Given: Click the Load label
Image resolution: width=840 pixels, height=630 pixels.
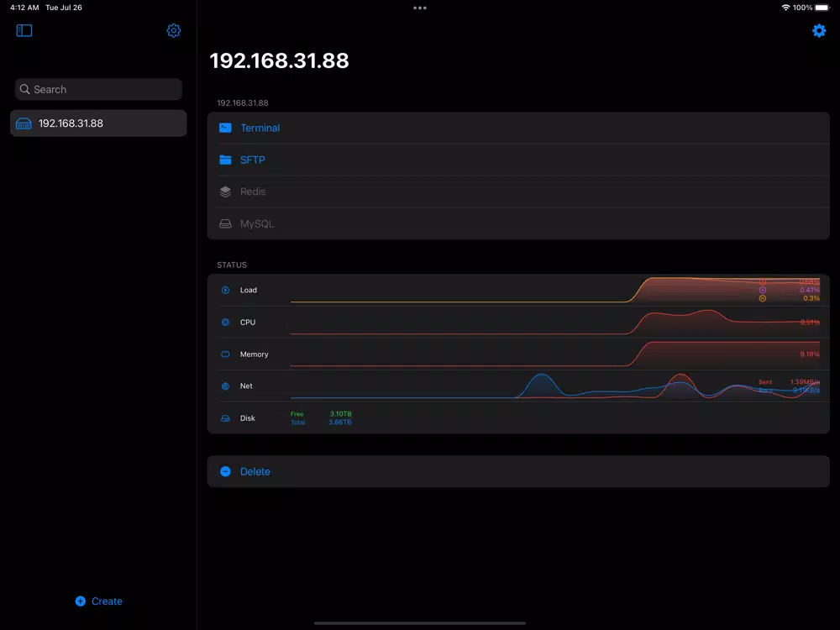Looking at the screenshot, I should click(249, 290).
